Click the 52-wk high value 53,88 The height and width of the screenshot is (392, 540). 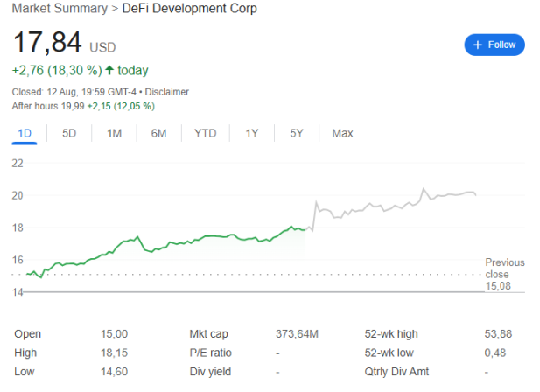point(499,333)
